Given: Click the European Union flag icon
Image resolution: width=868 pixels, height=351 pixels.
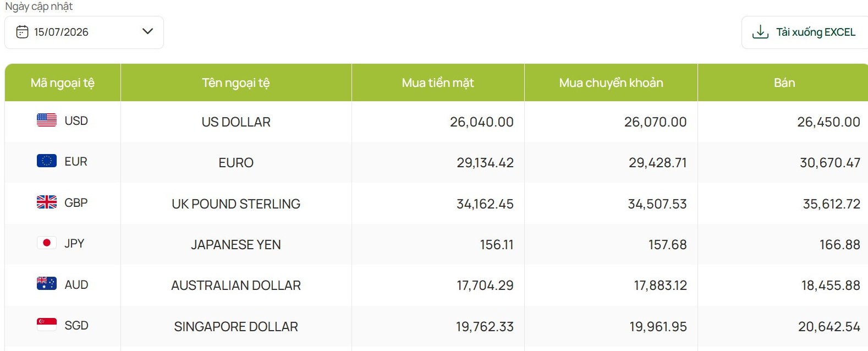Looking at the screenshot, I should [x=47, y=161].
